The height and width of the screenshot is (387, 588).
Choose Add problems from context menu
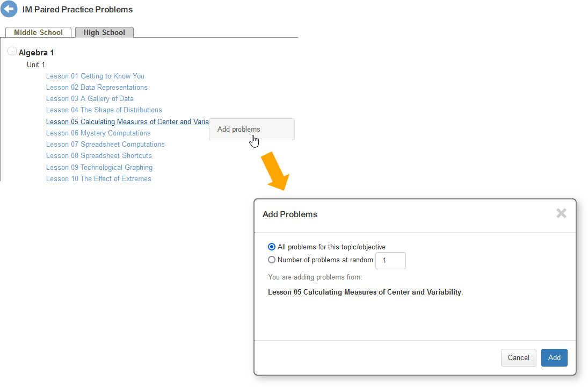(x=239, y=130)
